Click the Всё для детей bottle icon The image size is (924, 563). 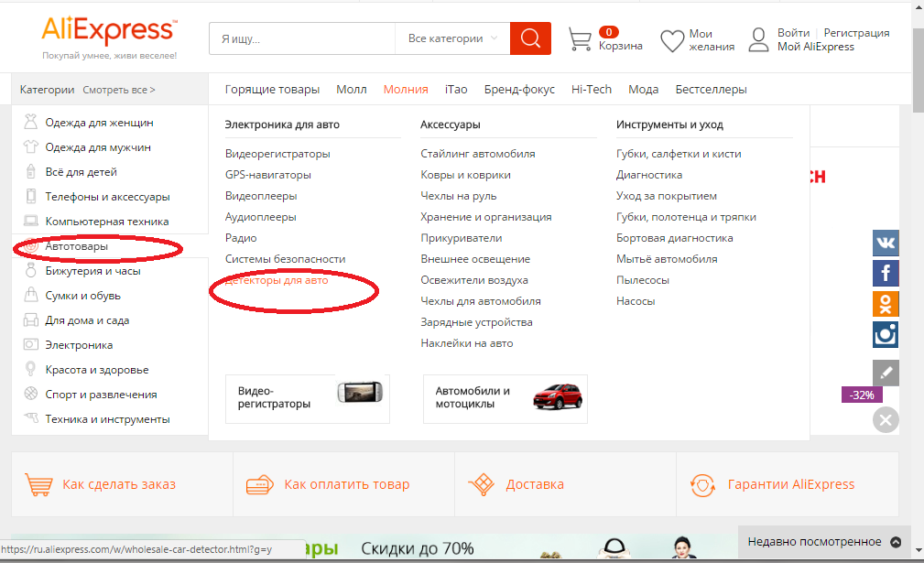click(30, 171)
